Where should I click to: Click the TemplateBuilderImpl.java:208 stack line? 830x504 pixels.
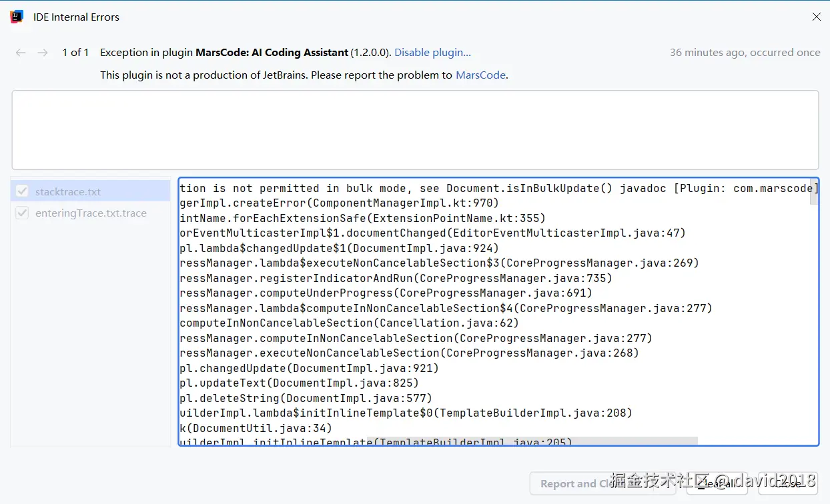[x=406, y=413]
